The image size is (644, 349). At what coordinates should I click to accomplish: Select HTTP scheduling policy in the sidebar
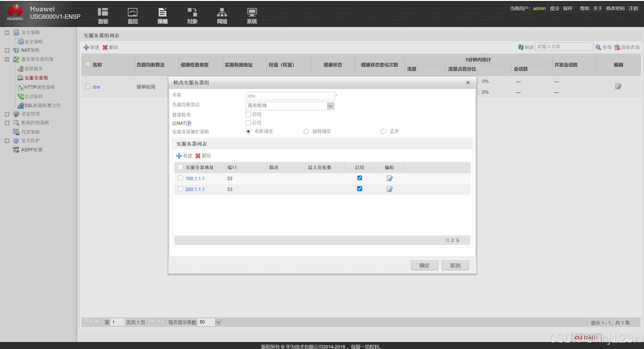tap(39, 87)
